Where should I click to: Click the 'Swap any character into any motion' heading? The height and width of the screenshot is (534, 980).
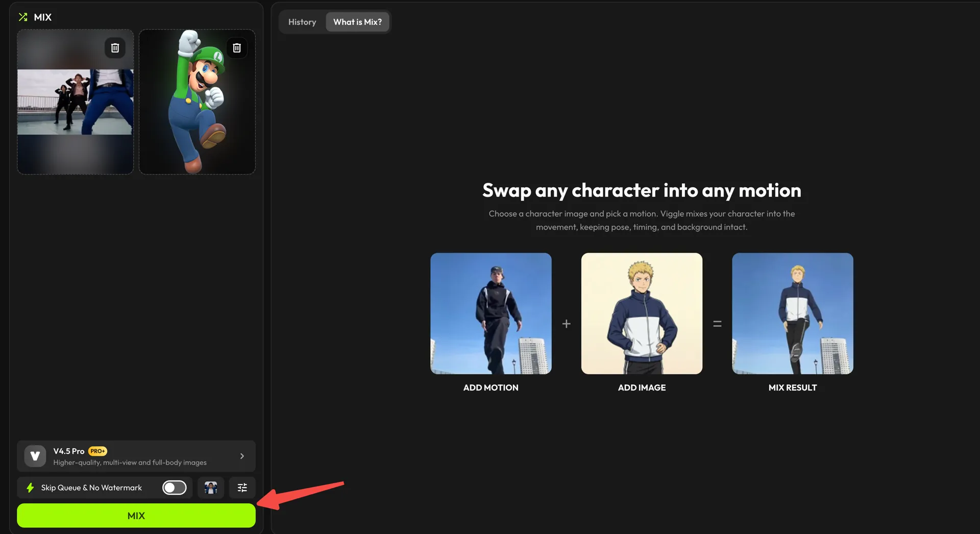(642, 190)
